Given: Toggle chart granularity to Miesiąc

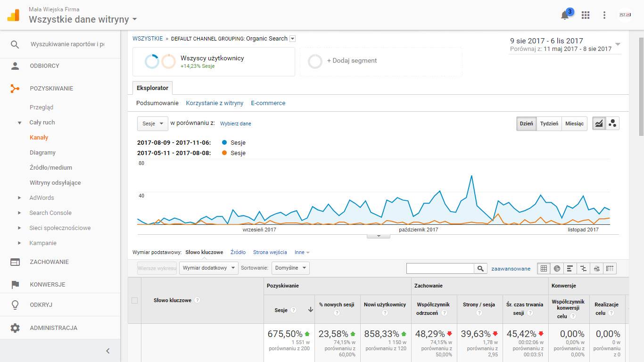Looking at the screenshot, I should tap(574, 123).
